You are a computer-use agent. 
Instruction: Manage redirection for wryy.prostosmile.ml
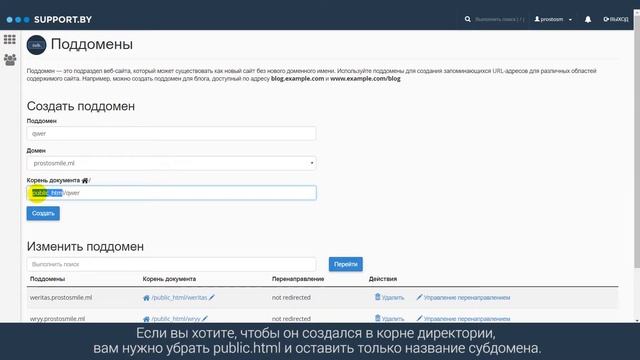(x=463, y=319)
